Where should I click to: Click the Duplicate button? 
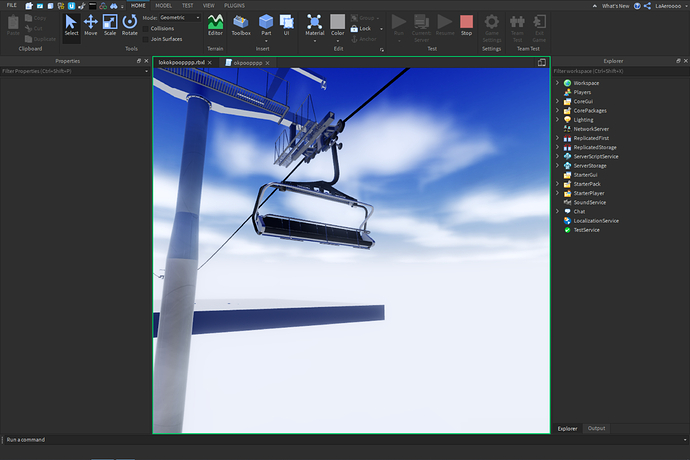pyautogui.click(x=40, y=39)
